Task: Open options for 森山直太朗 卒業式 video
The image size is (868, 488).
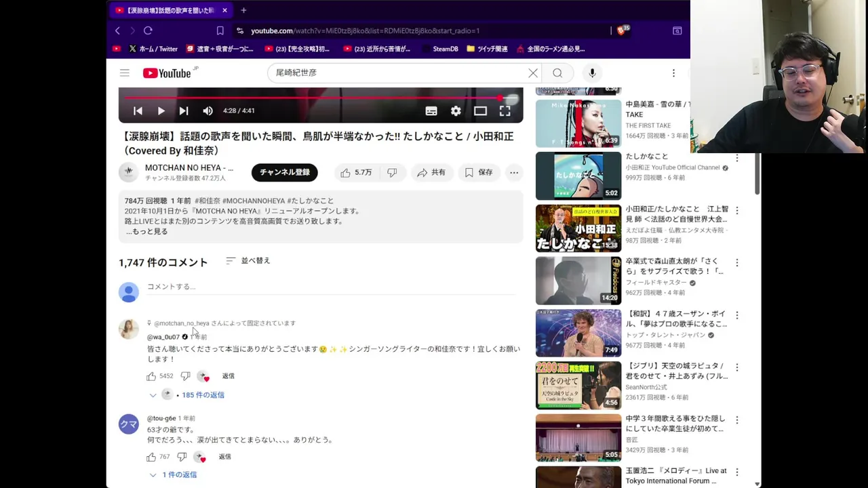Action: [x=737, y=262]
